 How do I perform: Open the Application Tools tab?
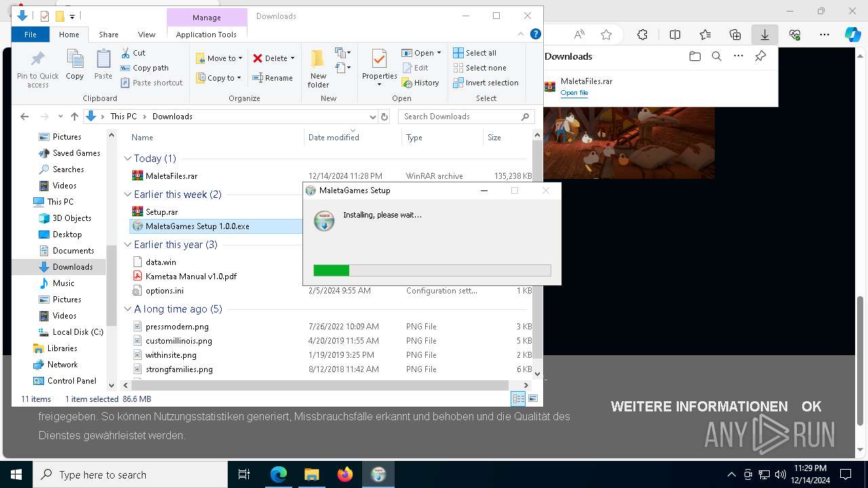point(206,35)
